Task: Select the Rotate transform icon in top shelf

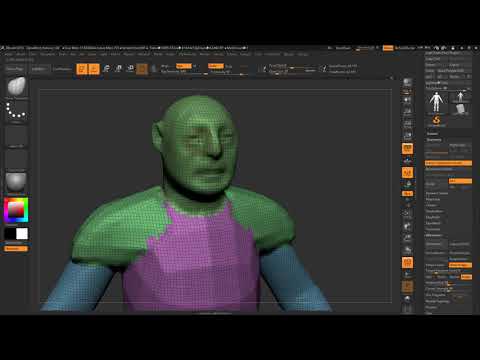Action: (130, 69)
